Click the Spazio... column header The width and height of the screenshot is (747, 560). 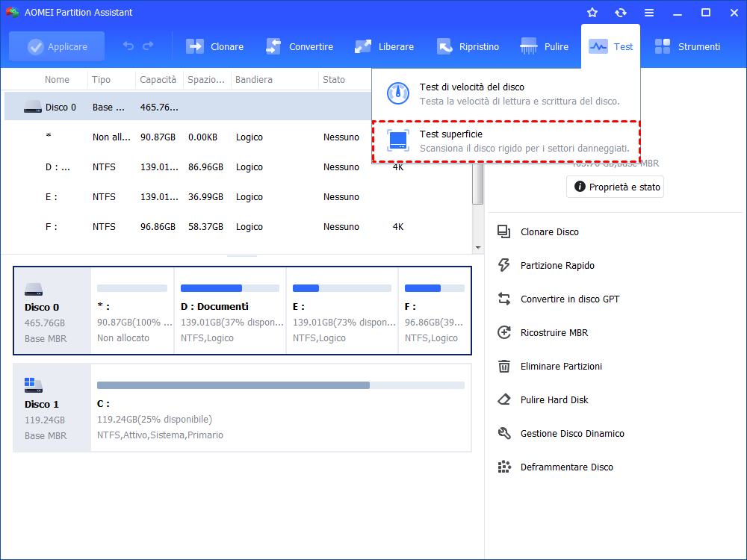pos(206,80)
